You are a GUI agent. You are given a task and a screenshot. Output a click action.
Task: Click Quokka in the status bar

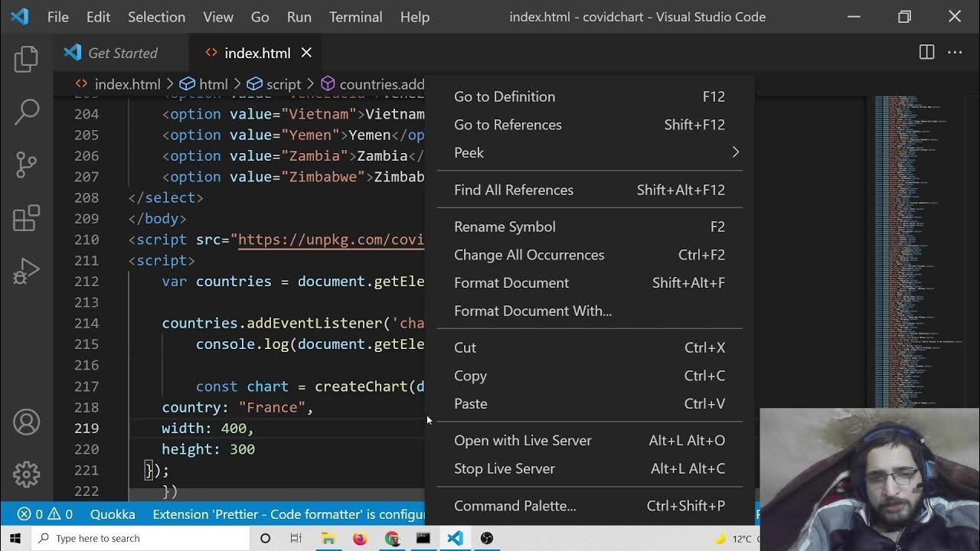(113, 514)
